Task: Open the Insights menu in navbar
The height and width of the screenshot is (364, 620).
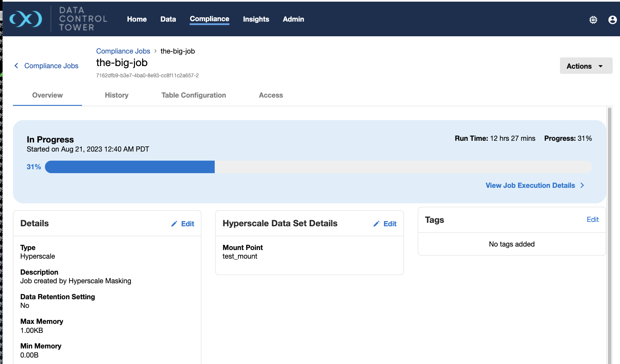Action: (256, 19)
